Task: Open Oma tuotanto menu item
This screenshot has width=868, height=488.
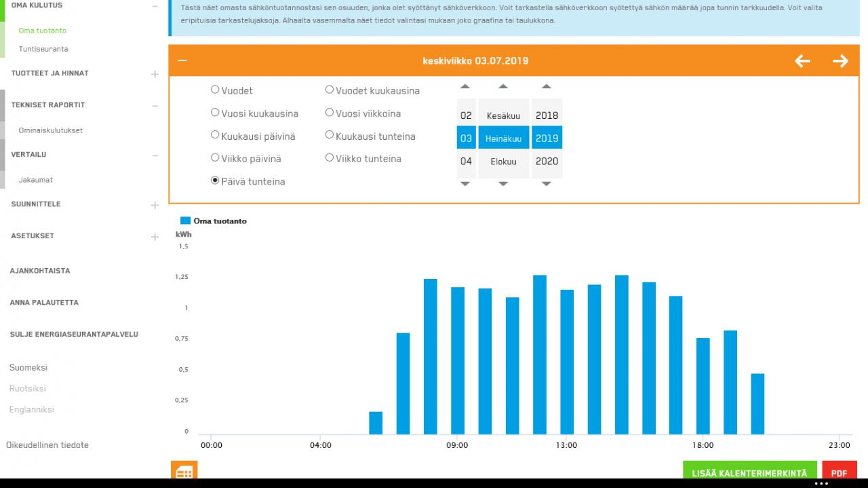Action: pos(43,31)
